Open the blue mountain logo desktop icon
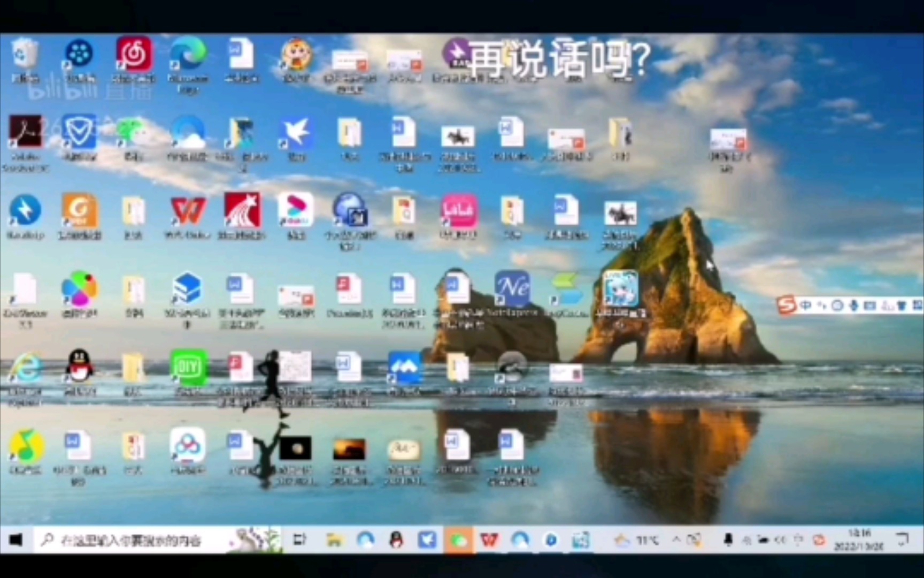The image size is (924, 578). coord(404,368)
